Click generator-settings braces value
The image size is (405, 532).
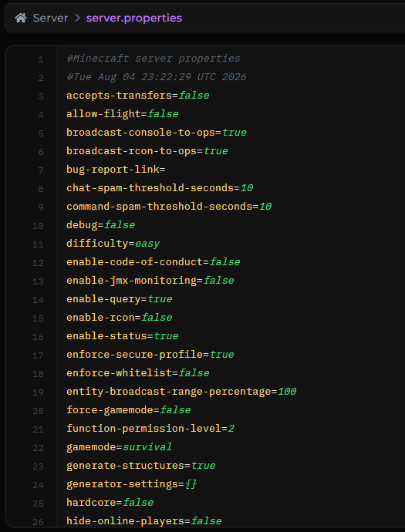tap(191, 484)
